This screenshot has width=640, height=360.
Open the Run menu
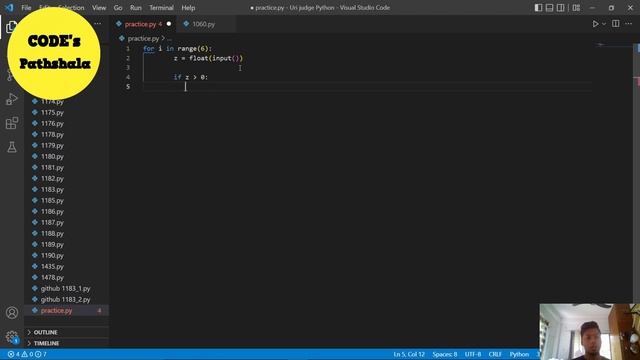(136, 8)
